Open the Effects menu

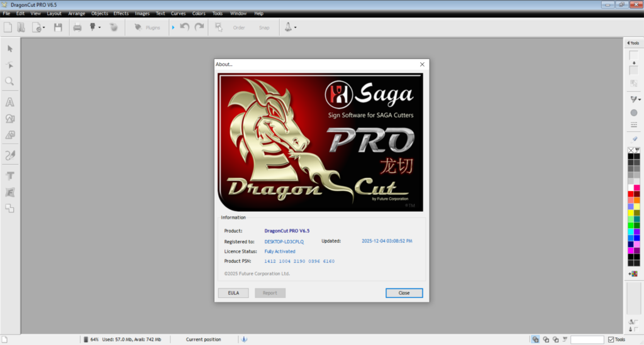click(x=121, y=13)
